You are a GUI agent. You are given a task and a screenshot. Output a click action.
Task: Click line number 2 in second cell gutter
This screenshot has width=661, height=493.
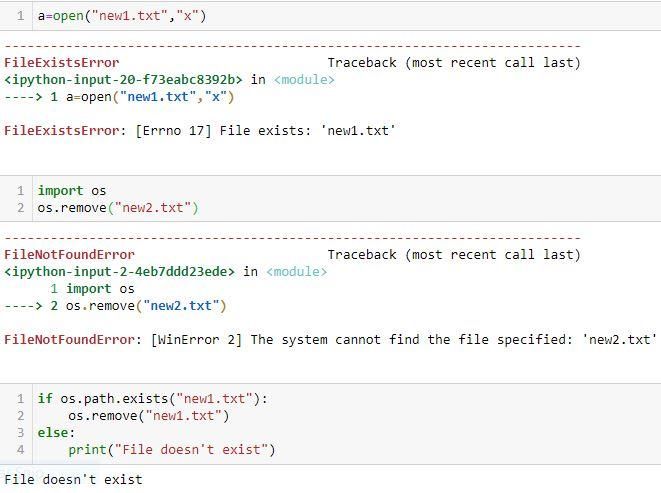tap(21, 208)
